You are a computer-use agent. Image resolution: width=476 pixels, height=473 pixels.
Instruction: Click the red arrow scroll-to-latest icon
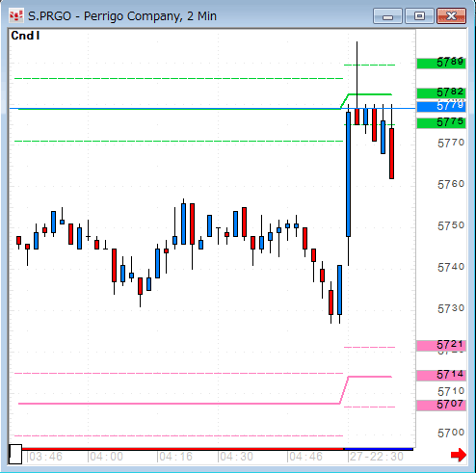coord(459,455)
